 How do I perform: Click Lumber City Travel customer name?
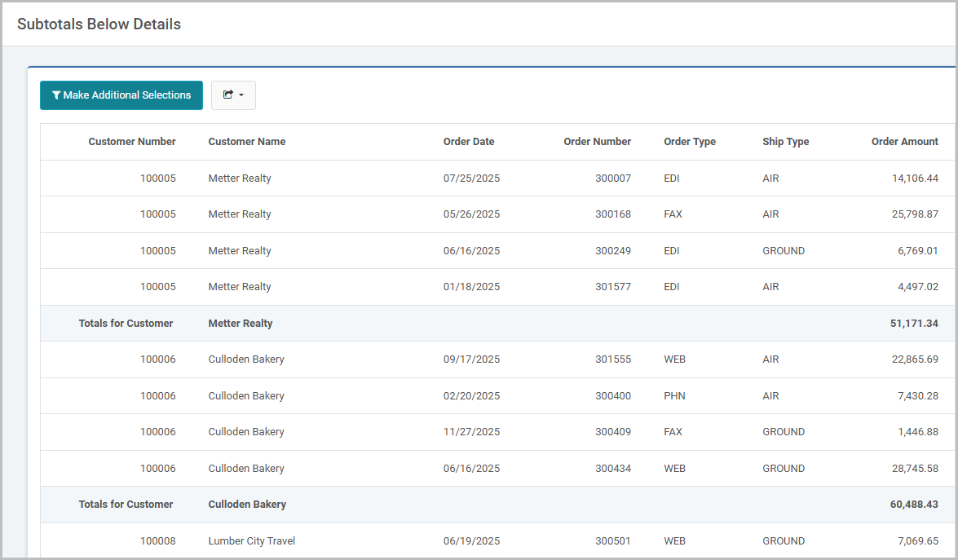pyautogui.click(x=252, y=541)
